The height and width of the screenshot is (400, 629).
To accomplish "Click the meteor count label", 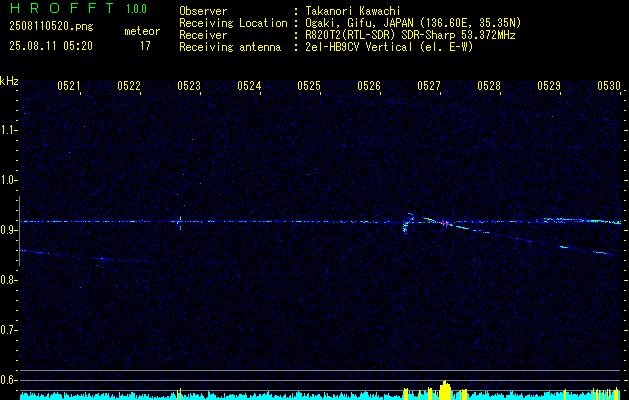I will 142,31.
